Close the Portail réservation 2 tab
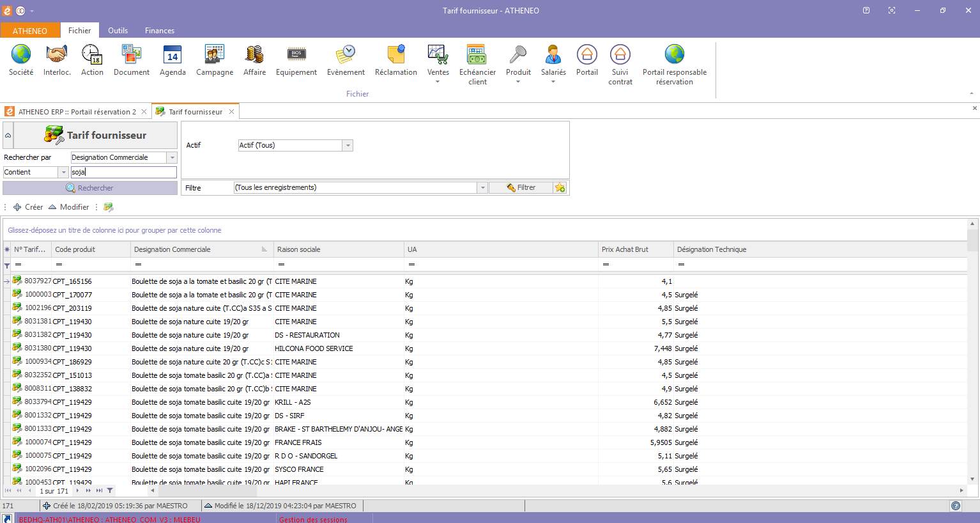 pos(144,112)
